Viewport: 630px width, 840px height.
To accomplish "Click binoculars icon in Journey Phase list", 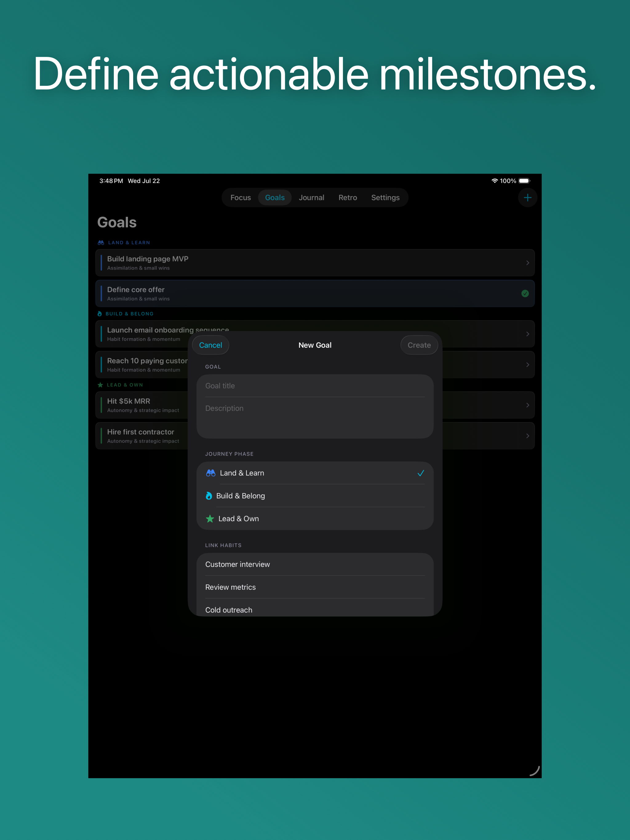I will click(x=210, y=473).
